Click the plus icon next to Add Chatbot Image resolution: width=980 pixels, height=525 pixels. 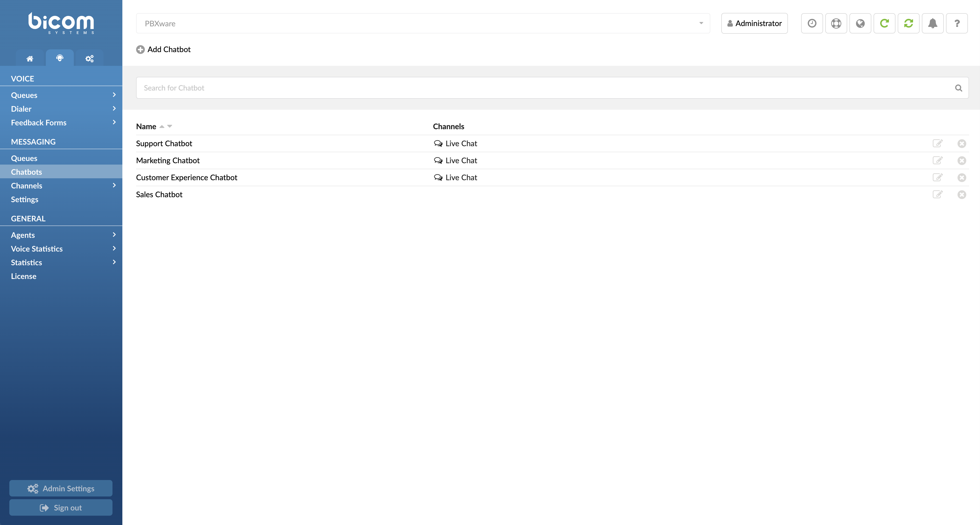point(140,49)
